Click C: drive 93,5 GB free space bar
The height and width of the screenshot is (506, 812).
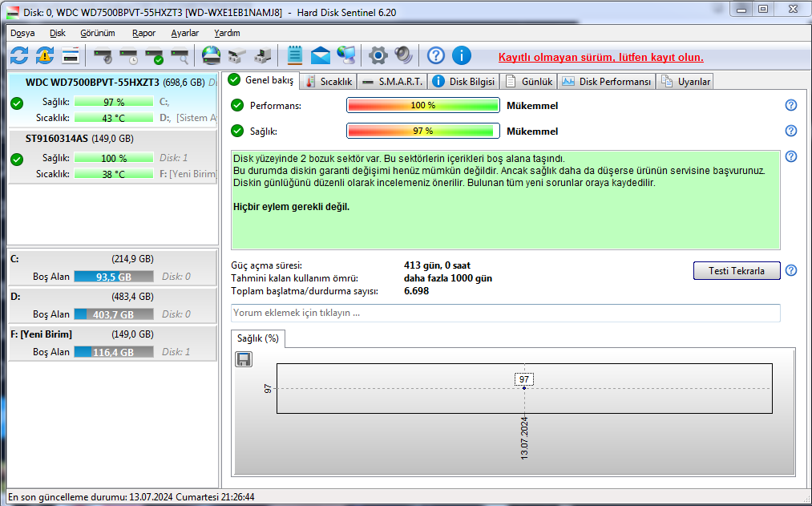coord(113,277)
